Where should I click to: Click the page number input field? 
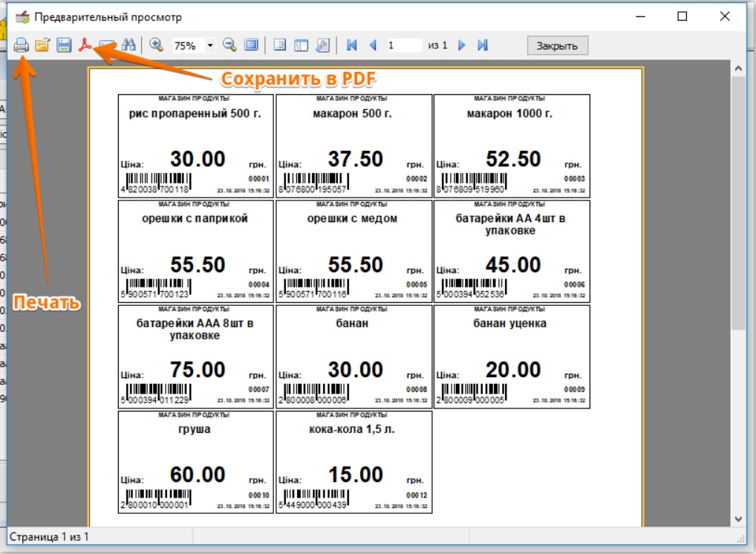coord(404,45)
